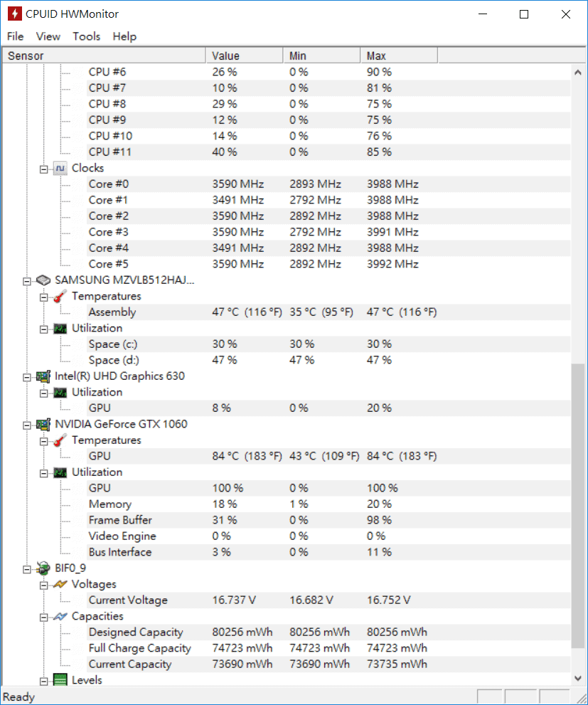Image resolution: width=588 pixels, height=705 pixels.
Task: Collapse the Clocks tree node
Action: click(44, 169)
